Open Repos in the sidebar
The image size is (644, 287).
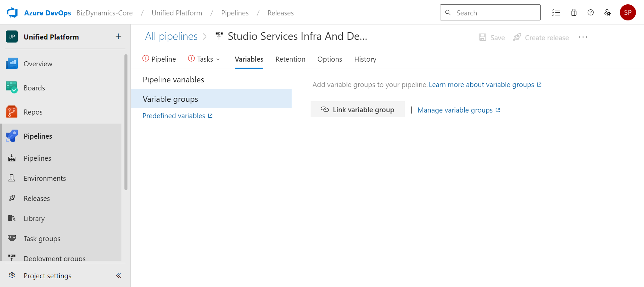pos(62,112)
